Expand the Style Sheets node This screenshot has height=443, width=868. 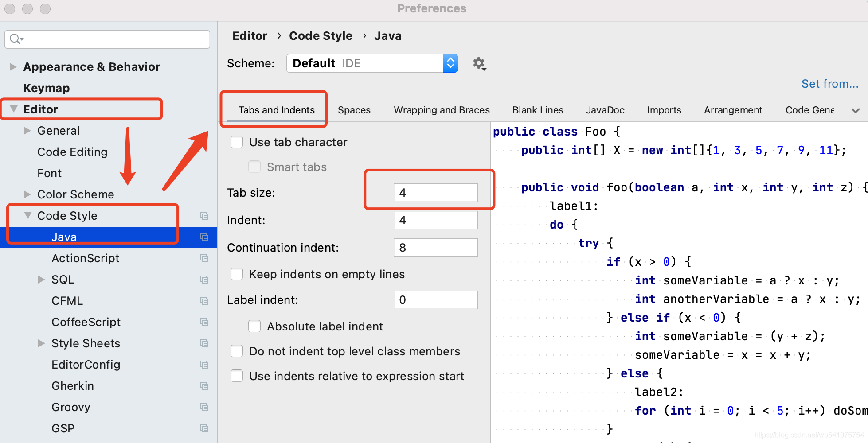click(41, 343)
